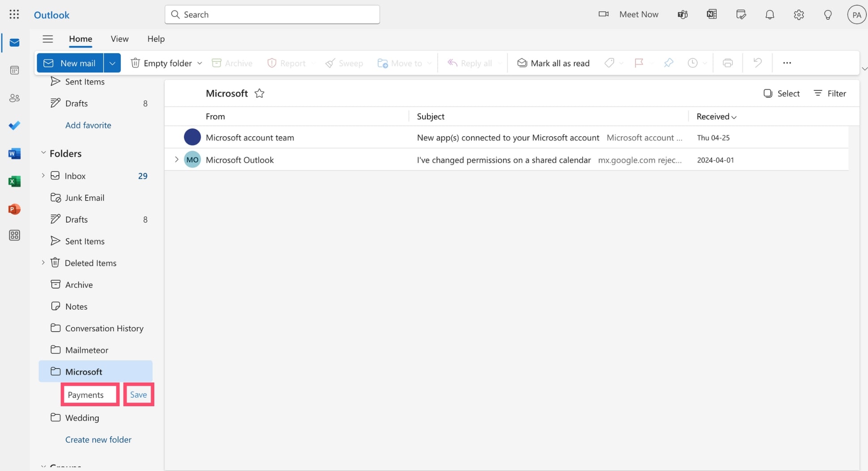Viewport: 868px width, 471px height.
Task: Click the Flag icon in the toolbar
Action: pyautogui.click(x=639, y=63)
